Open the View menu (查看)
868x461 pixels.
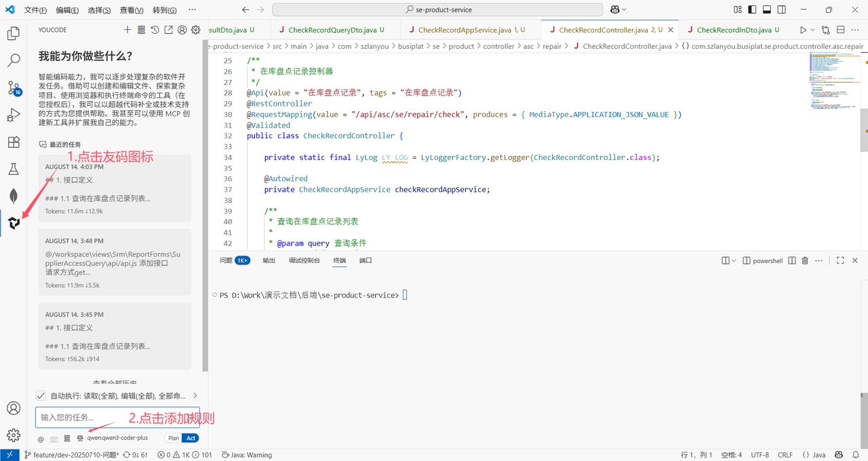[132, 10]
